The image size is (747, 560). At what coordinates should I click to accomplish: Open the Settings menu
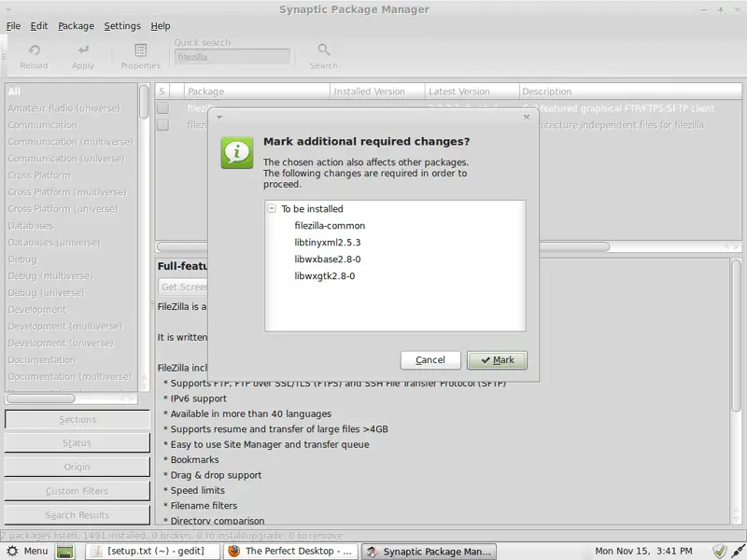point(122,26)
